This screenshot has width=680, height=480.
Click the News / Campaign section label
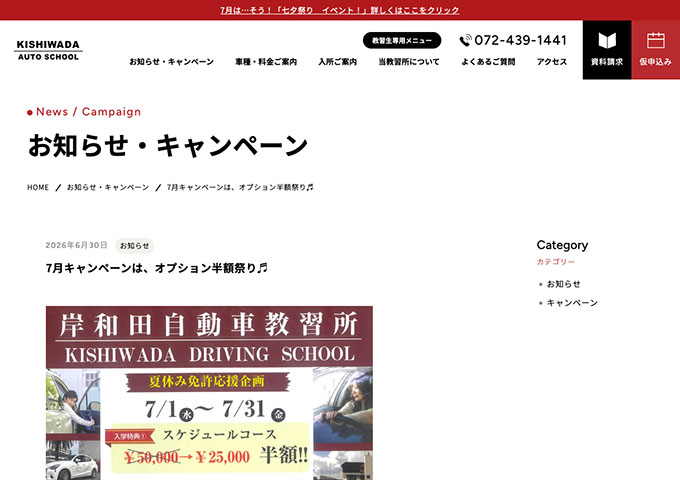(x=88, y=112)
